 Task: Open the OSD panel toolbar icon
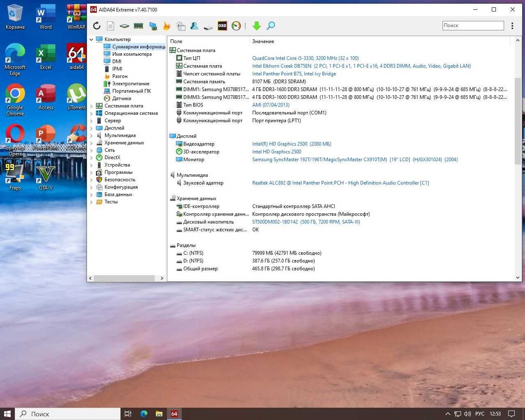tap(222, 26)
